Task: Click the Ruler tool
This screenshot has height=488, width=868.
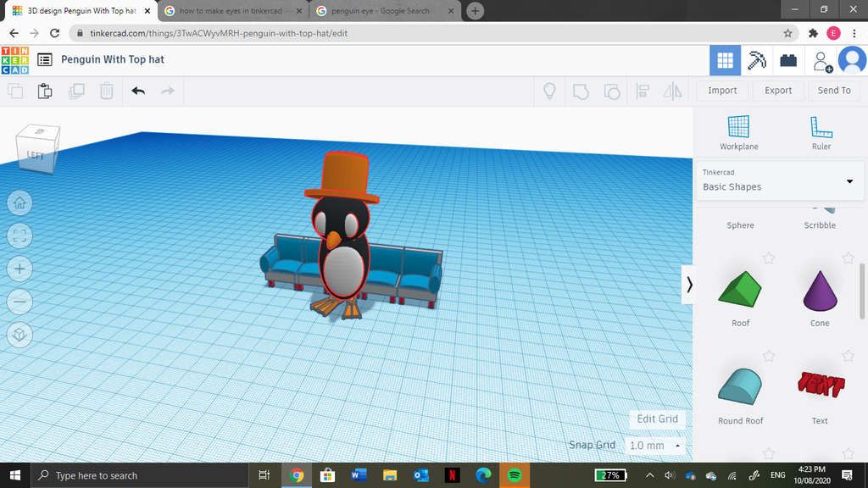Action: 821,133
